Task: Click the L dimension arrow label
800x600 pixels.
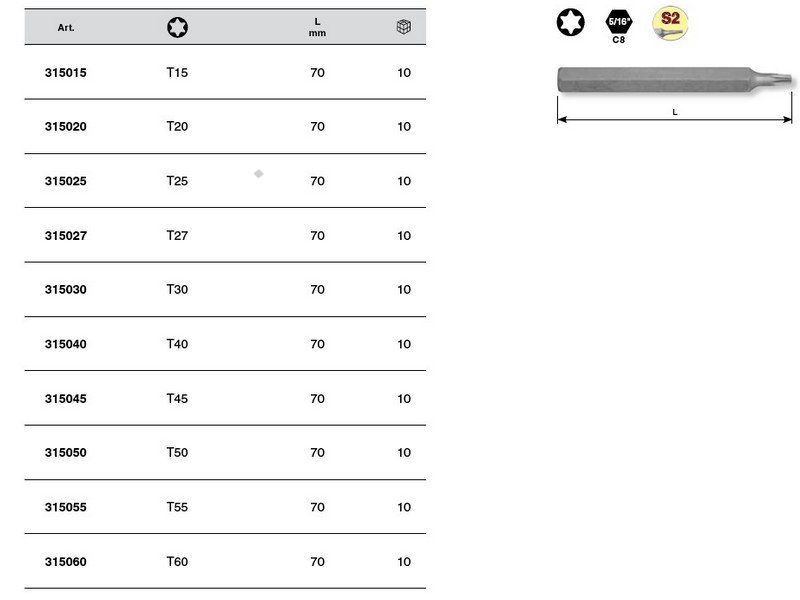Action: click(x=674, y=112)
